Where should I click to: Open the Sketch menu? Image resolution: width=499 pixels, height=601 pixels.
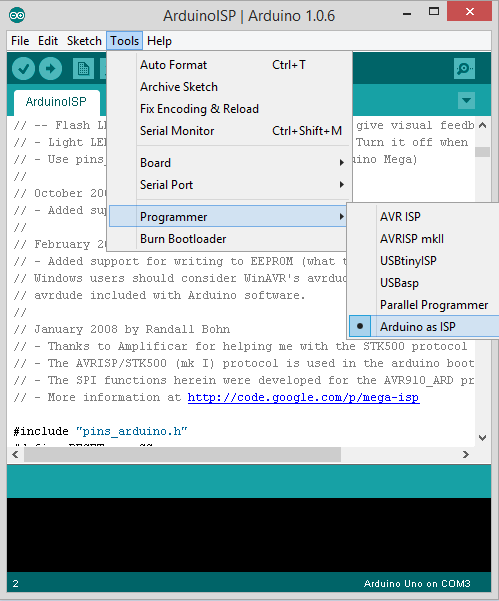(x=84, y=41)
